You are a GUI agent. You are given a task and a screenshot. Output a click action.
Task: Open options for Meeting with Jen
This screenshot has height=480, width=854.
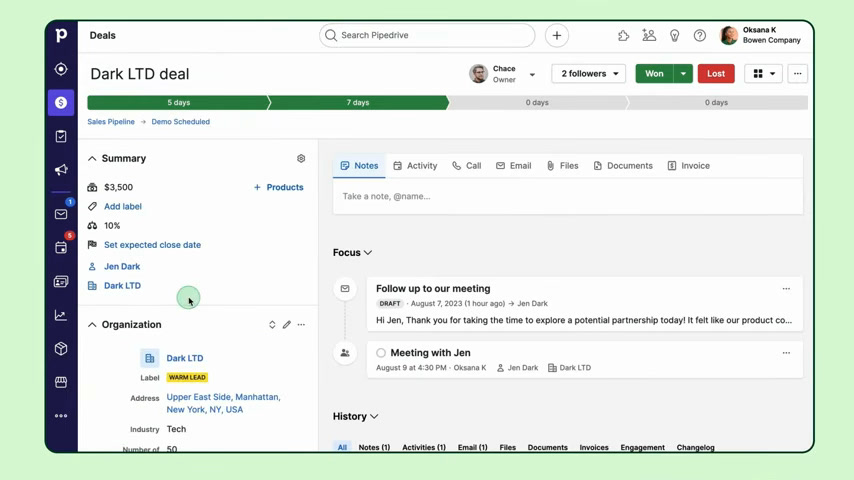(786, 353)
